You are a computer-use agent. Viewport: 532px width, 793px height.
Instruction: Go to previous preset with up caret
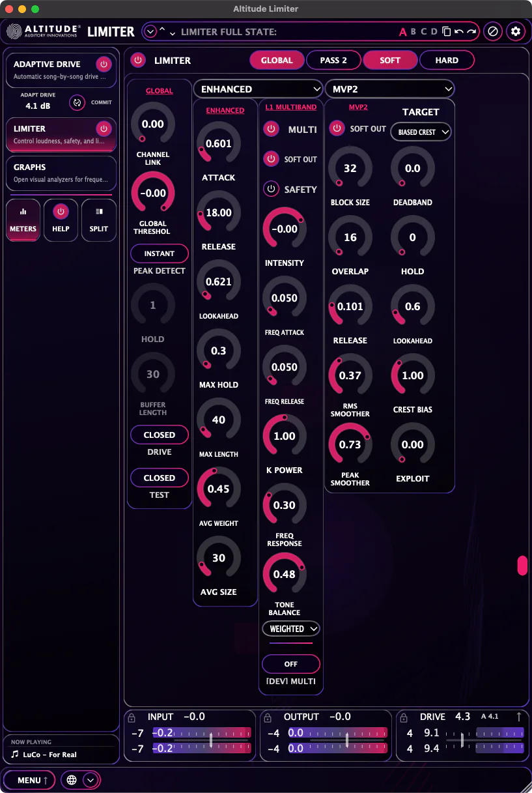162,29
